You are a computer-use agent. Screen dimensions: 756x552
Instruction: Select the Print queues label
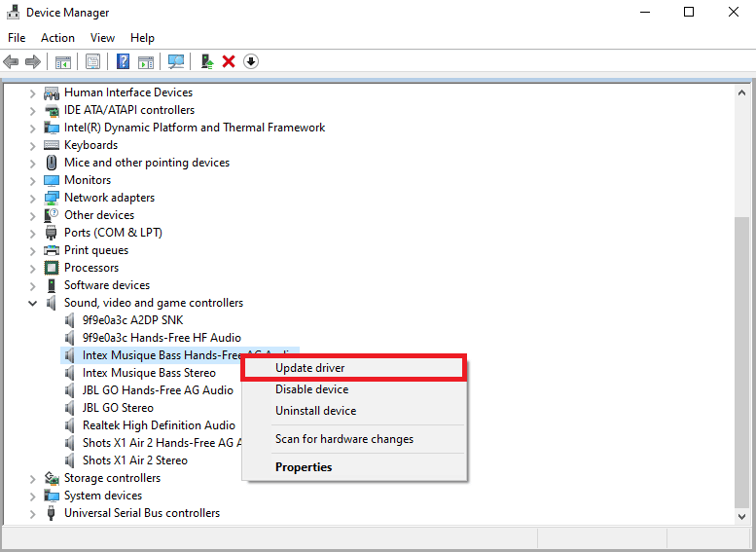(x=96, y=250)
